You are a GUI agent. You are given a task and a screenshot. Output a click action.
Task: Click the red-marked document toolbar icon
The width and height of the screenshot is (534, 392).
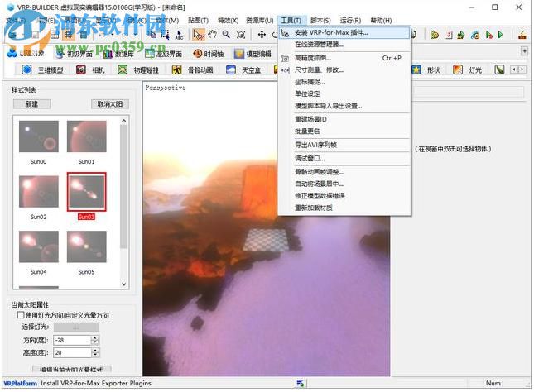(x=450, y=35)
